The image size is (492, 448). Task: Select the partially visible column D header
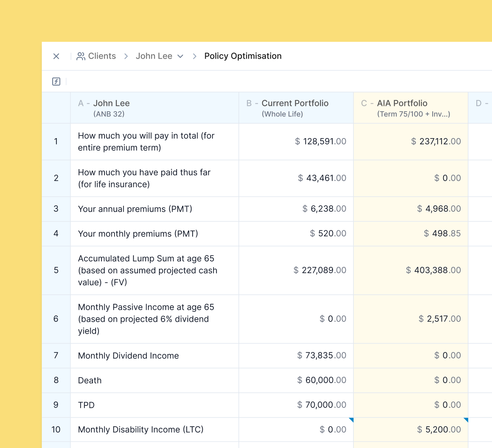[480, 108]
